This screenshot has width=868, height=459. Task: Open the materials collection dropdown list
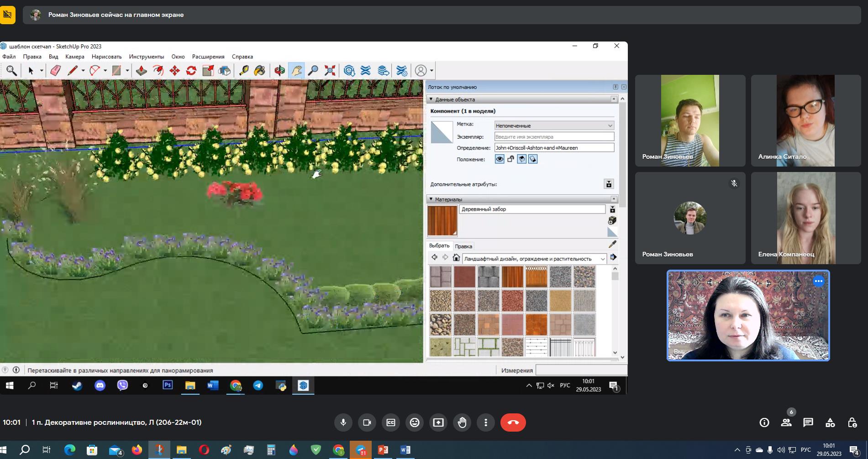602,259
